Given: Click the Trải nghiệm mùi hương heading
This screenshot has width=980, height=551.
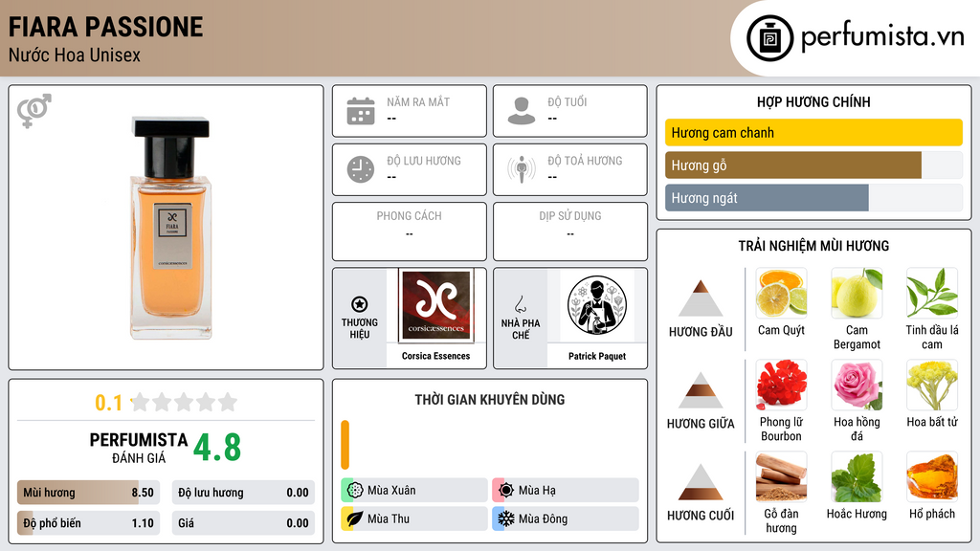Looking at the screenshot, I should tap(813, 246).
